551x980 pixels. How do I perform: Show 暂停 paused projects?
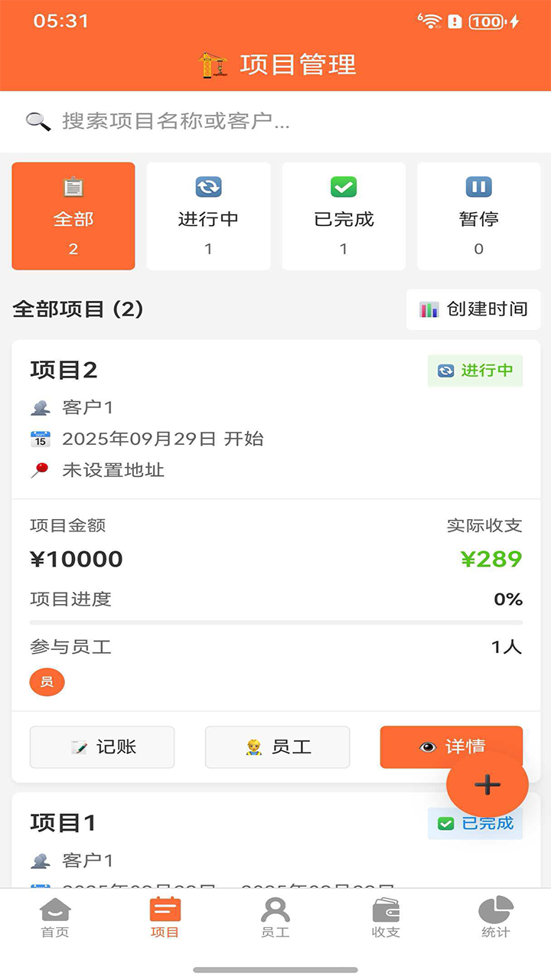[x=478, y=216]
